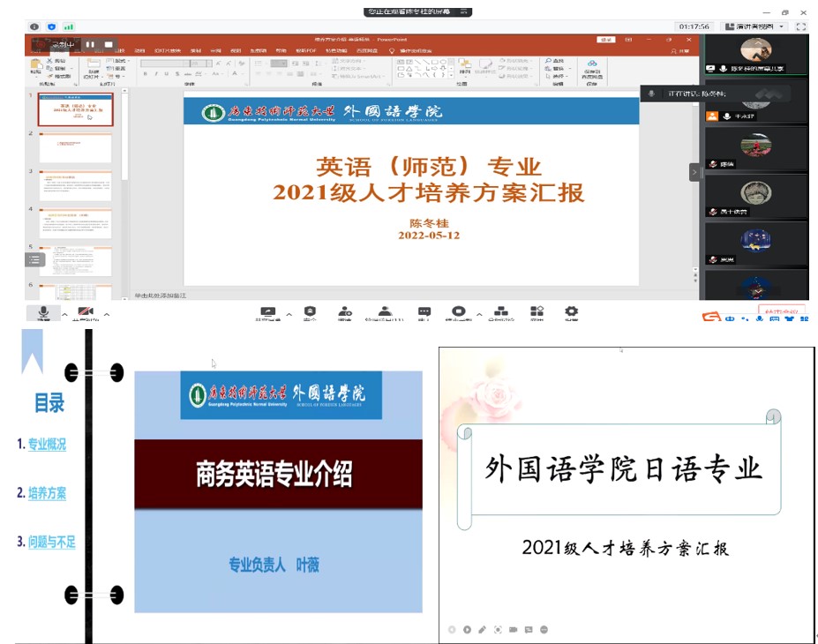Open the 演讲者视图 view dropdown
This screenshot has height=644, width=818.
coord(753,26)
